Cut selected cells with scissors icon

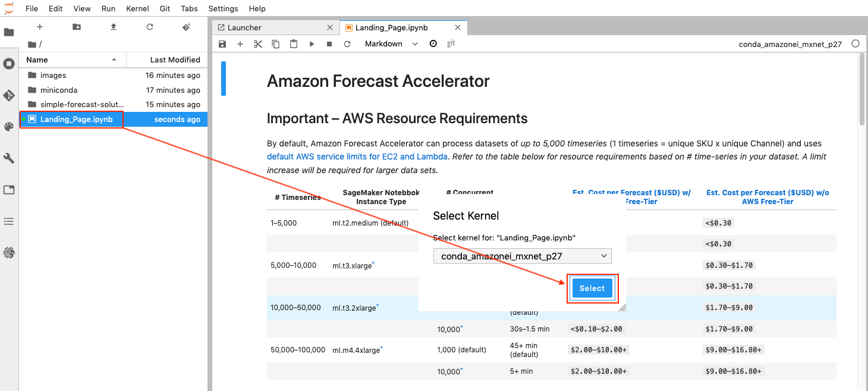[258, 44]
